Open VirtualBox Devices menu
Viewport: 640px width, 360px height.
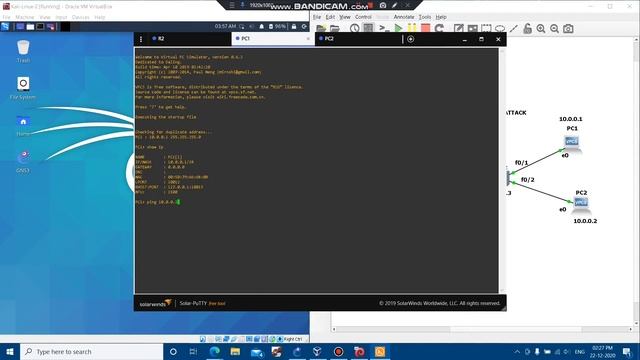[80, 17]
